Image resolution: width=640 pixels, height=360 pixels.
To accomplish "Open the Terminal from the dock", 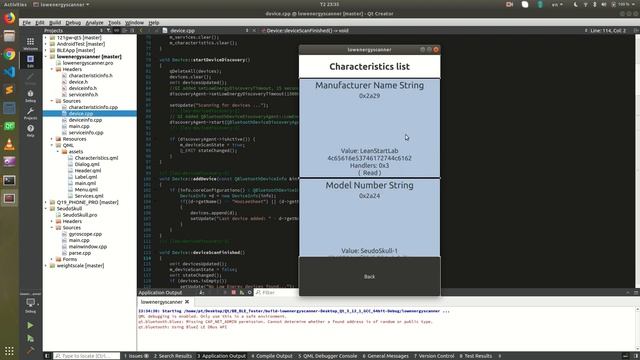I will click(9, 180).
